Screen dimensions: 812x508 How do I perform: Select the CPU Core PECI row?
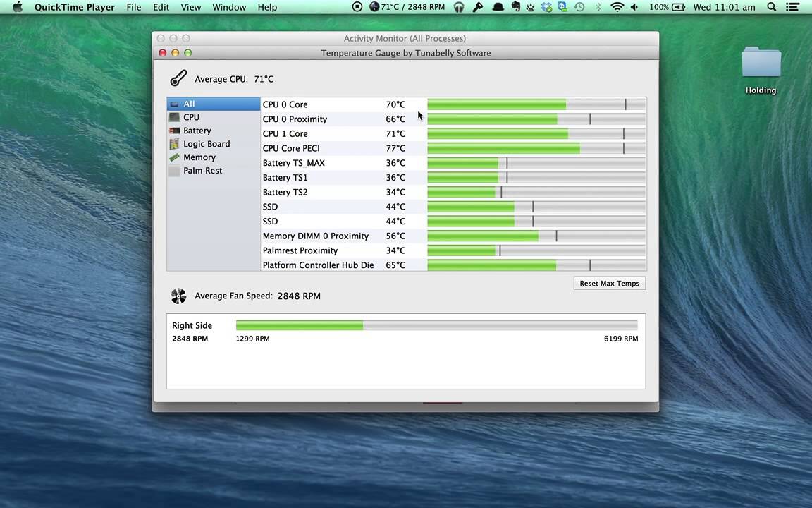pos(453,148)
